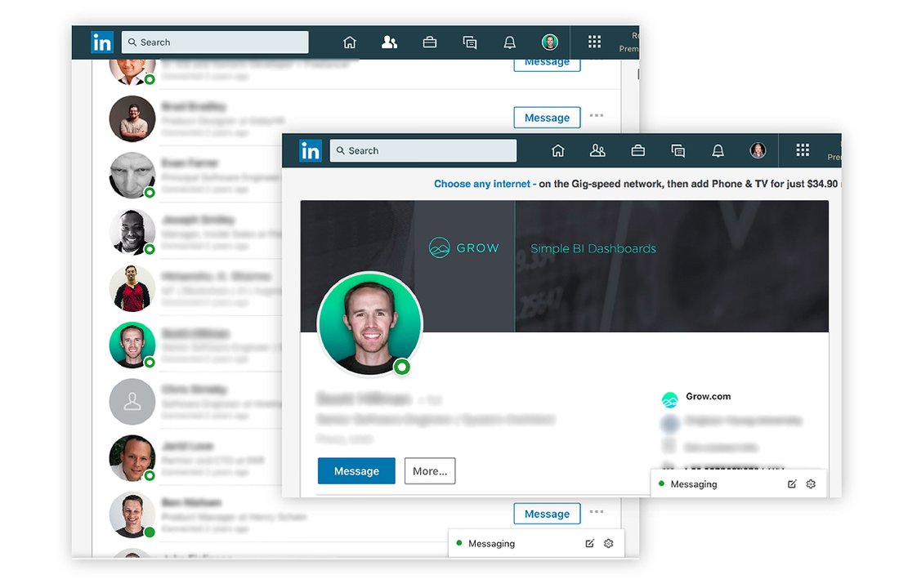Open Home icon in back window
Viewport: 899px width, 588px height.
point(350,42)
